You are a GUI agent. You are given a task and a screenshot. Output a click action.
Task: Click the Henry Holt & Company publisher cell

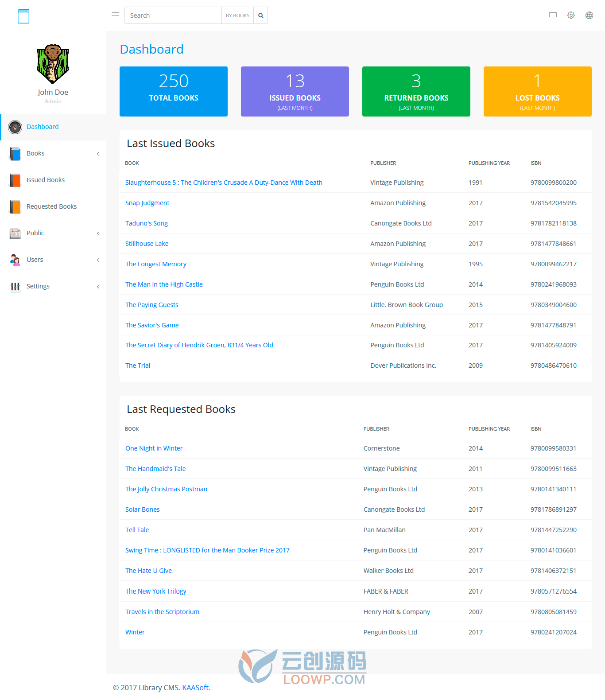tap(397, 612)
